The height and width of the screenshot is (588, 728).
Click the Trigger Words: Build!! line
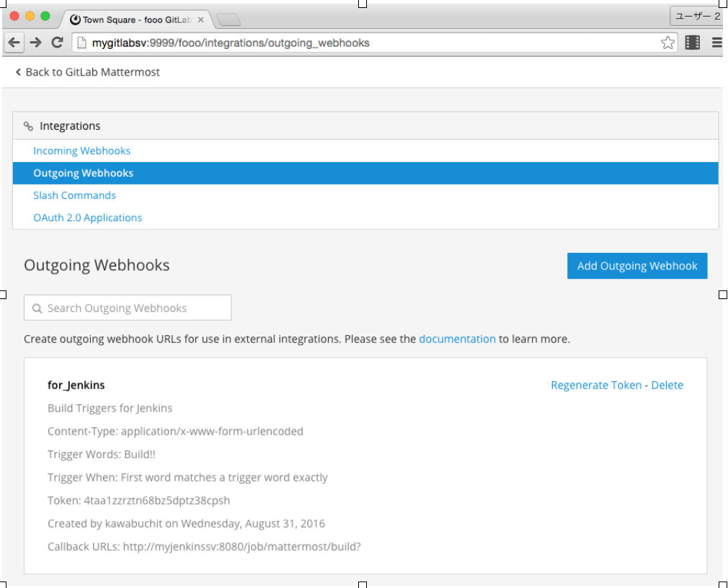coord(102,455)
